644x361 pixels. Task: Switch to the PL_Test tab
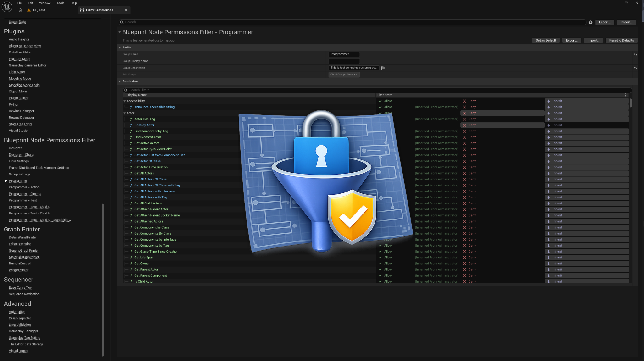(39, 10)
